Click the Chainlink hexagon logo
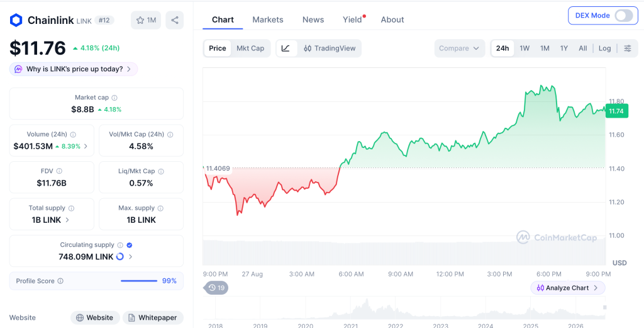 [16, 20]
